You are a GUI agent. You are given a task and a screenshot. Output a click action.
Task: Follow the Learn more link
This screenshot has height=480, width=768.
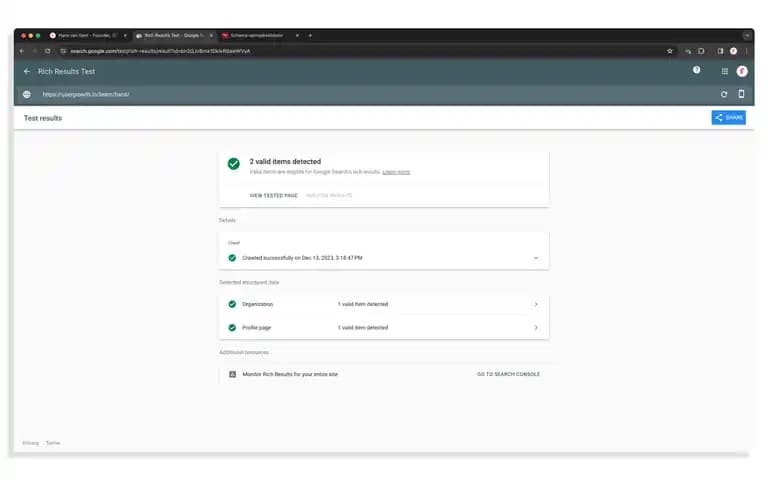[x=396, y=172]
